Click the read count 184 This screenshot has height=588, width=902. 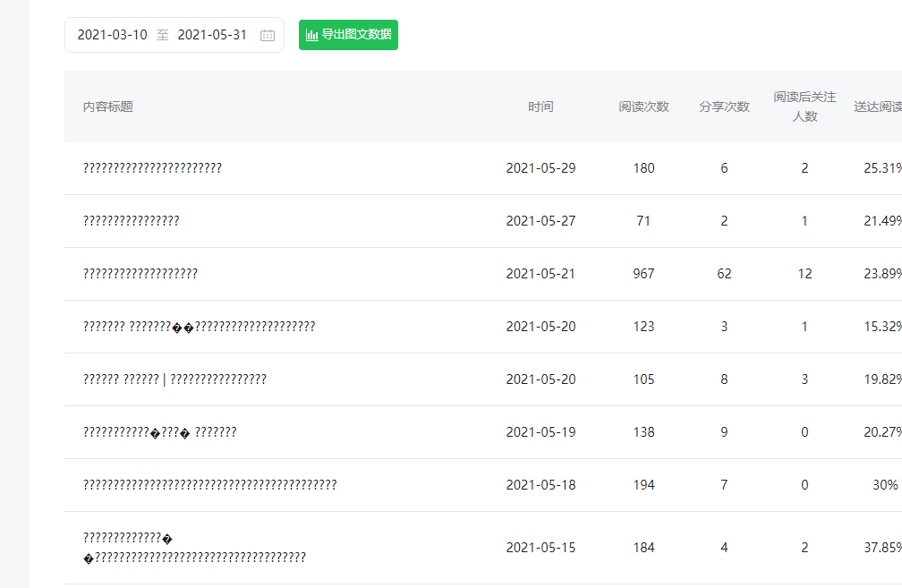click(x=643, y=548)
